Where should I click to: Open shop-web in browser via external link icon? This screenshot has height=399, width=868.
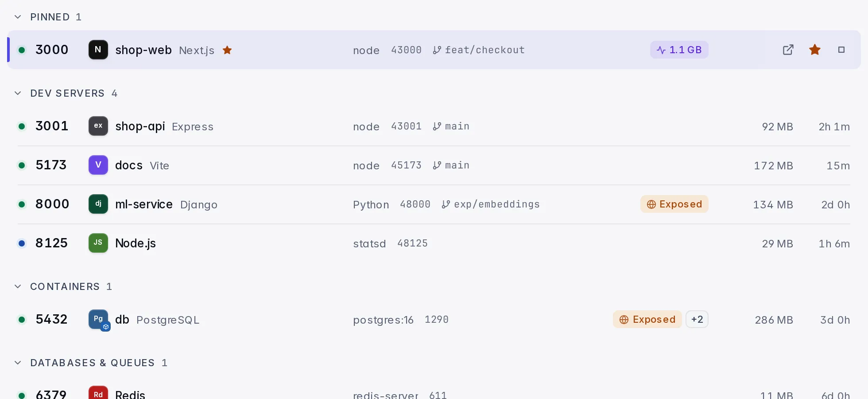tap(788, 50)
